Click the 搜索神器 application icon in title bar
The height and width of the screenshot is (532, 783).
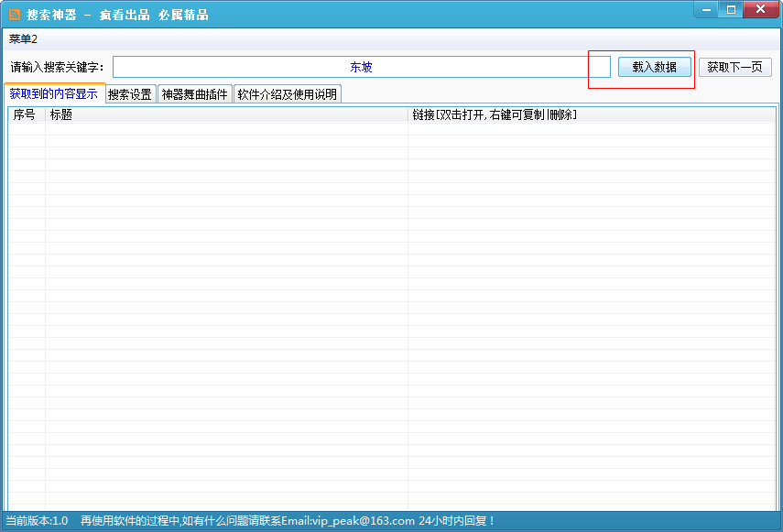pyautogui.click(x=15, y=11)
